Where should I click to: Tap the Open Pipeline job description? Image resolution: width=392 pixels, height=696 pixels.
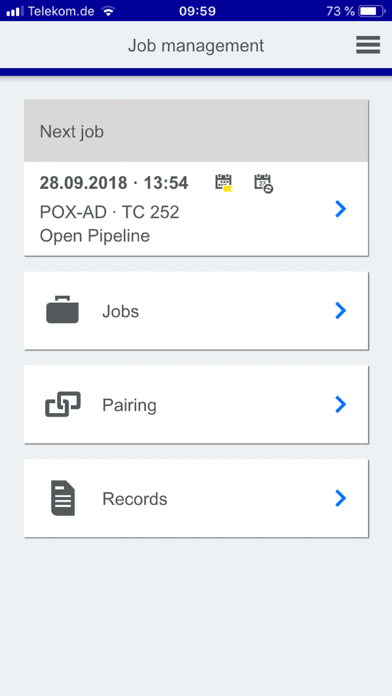click(95, 236)
